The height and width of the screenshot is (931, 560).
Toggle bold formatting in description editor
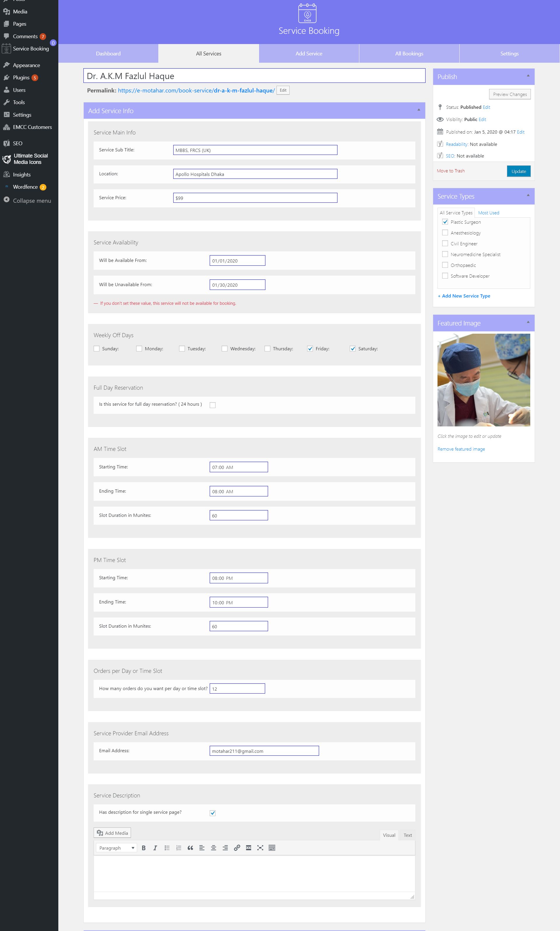click(143, 848)
